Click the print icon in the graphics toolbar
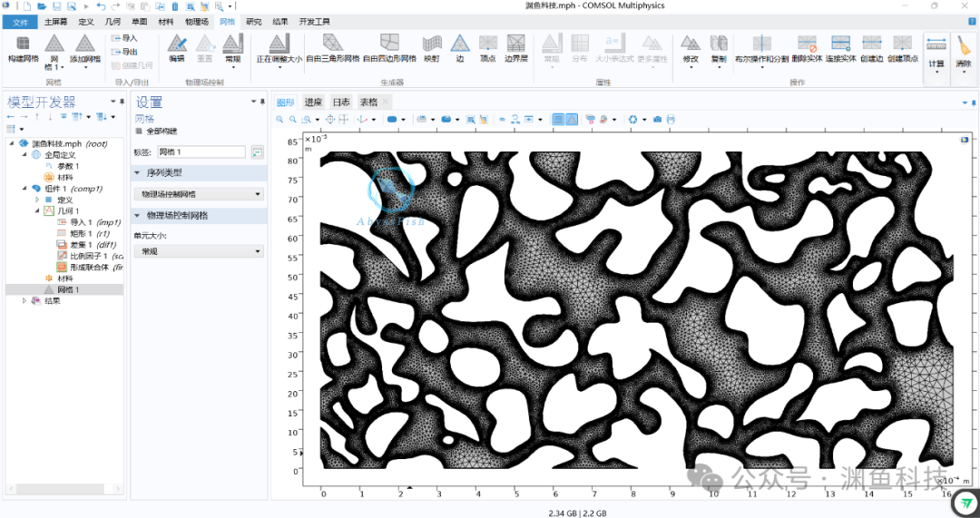Image resolution: width=980 pixels, height=518 pixels. (x=671, y=120)
